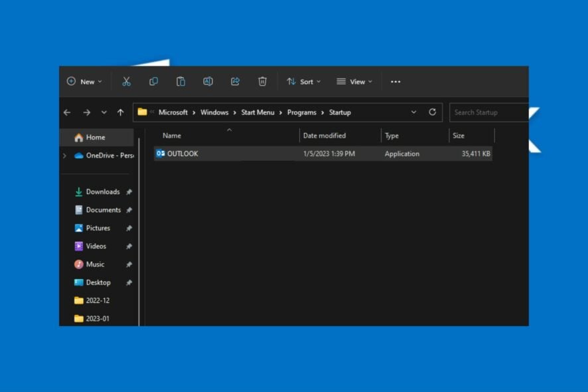This screenshot has height=392, width=588.
Task: Expand the OneDrive tree in the sidebar
Action: click(x=64, y=155)
